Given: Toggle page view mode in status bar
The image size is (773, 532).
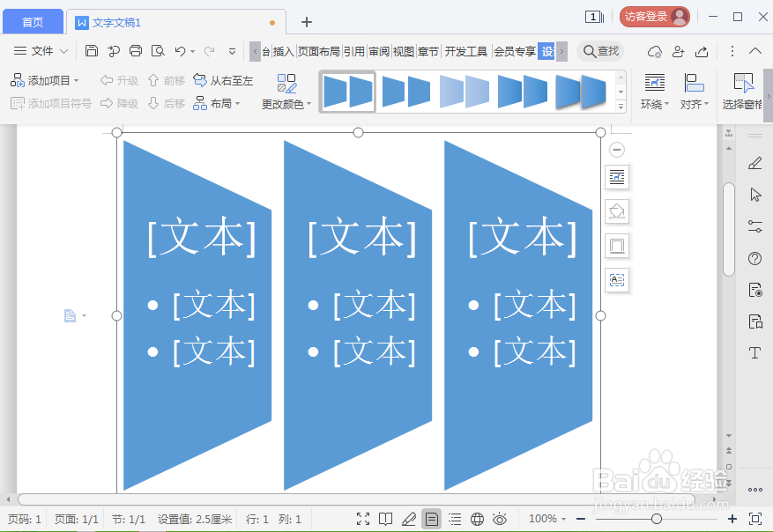Looking at the screenshot, I should click(x=431, y=519).
